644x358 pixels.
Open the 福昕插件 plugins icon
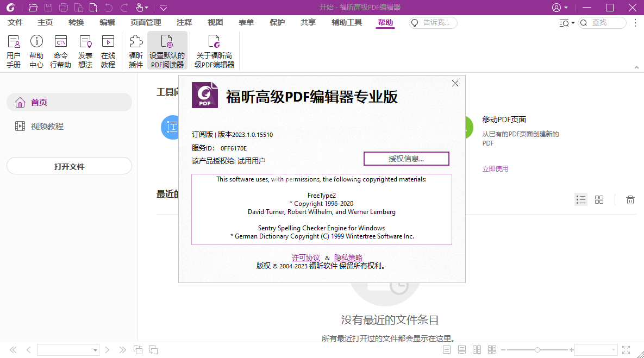(136, 51)
